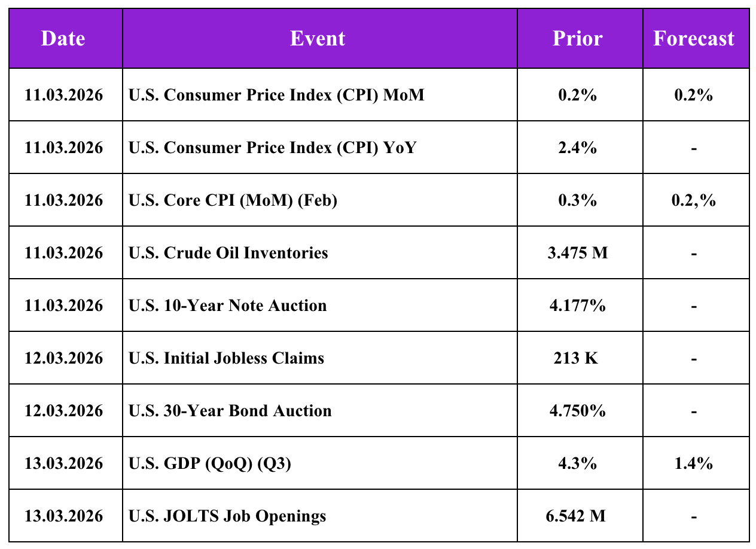This screenshot has height=549, width=756.
Task: Select U.S. Consumer Price Index (CPI) YoY
Action: pos(272,147)
